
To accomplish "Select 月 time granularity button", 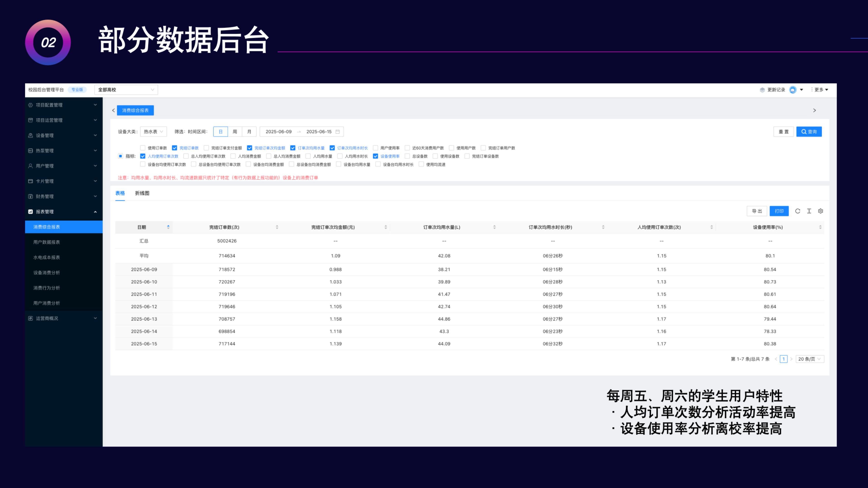I will (249, 132).
